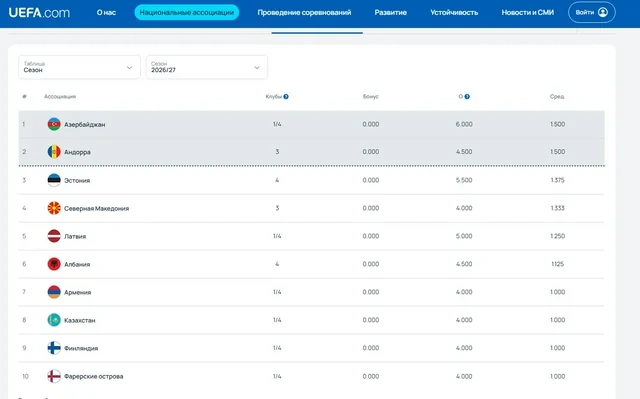
Task: Open the Андорра association link
Action: [77, 152]
